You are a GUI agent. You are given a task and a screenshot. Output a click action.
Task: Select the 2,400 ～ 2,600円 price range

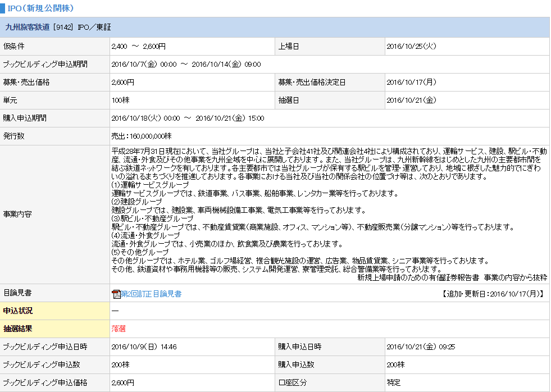coord(139,47)
